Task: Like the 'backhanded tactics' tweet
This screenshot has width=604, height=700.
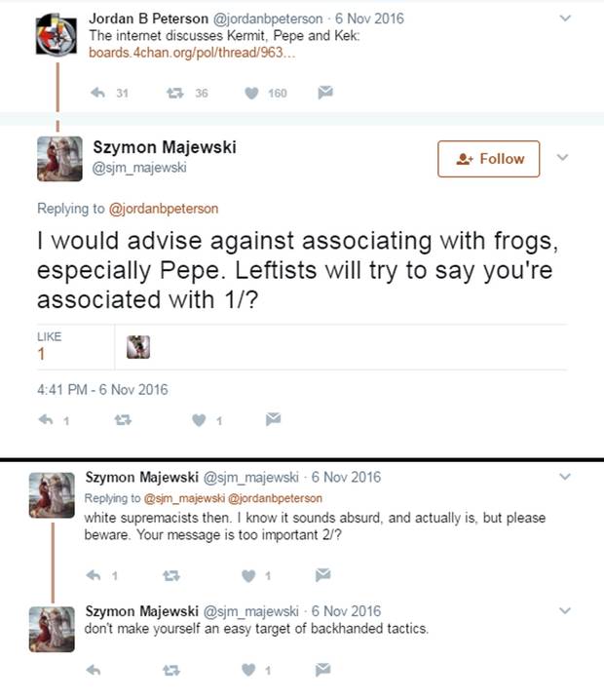Action: click(248, 670)
